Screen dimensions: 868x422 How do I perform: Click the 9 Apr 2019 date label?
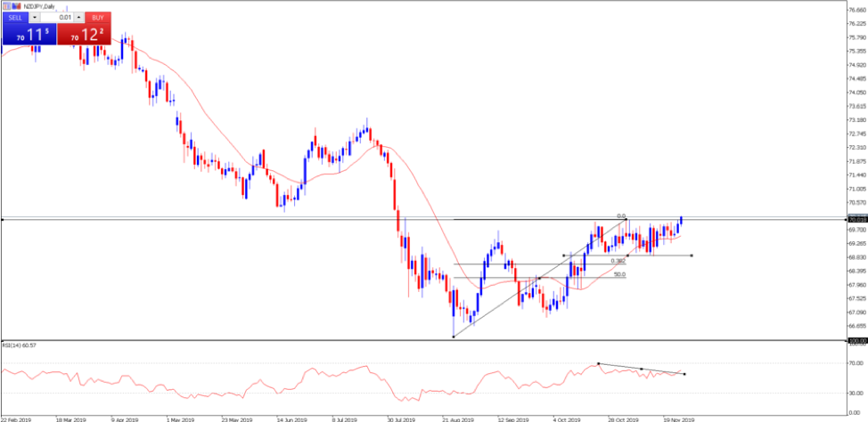coord(125,418)
